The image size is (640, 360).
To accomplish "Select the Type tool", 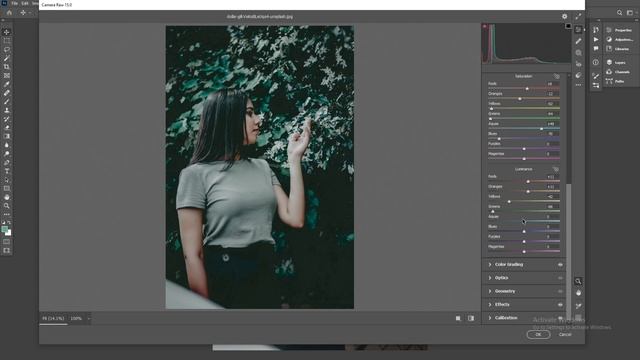I will pyautogui.click(x=7, y=171).
